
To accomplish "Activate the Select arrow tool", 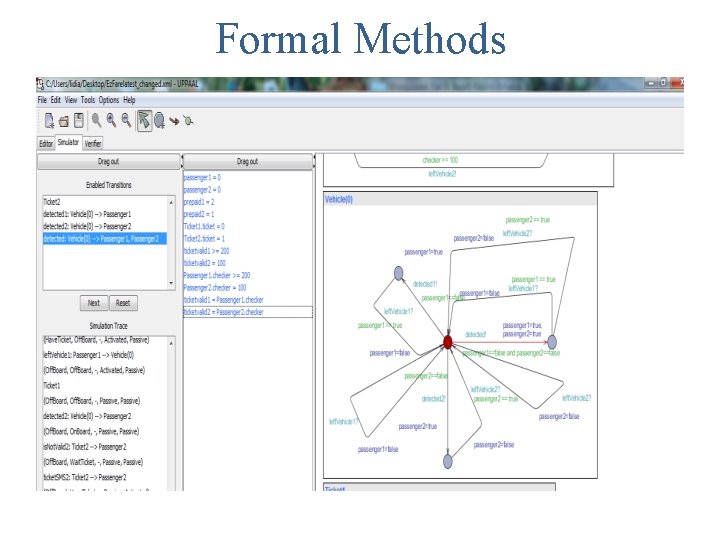I will pos(144,121).
